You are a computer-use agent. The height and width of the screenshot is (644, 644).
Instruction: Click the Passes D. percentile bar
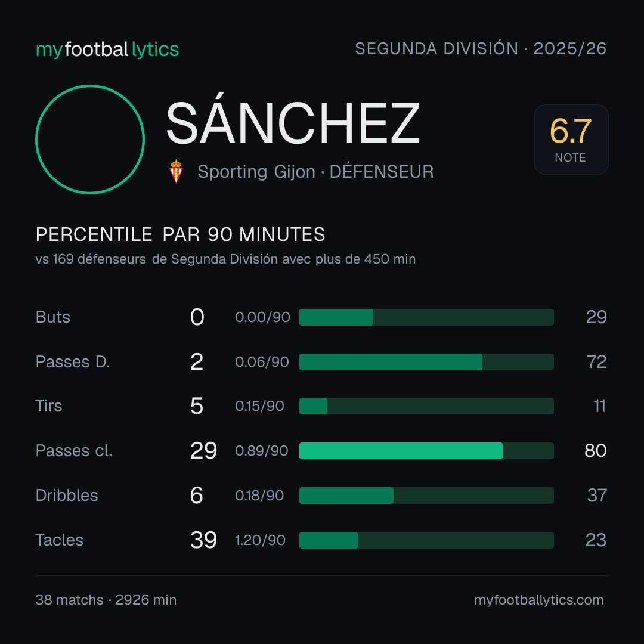pyautogui.click(x=426, y=362)
